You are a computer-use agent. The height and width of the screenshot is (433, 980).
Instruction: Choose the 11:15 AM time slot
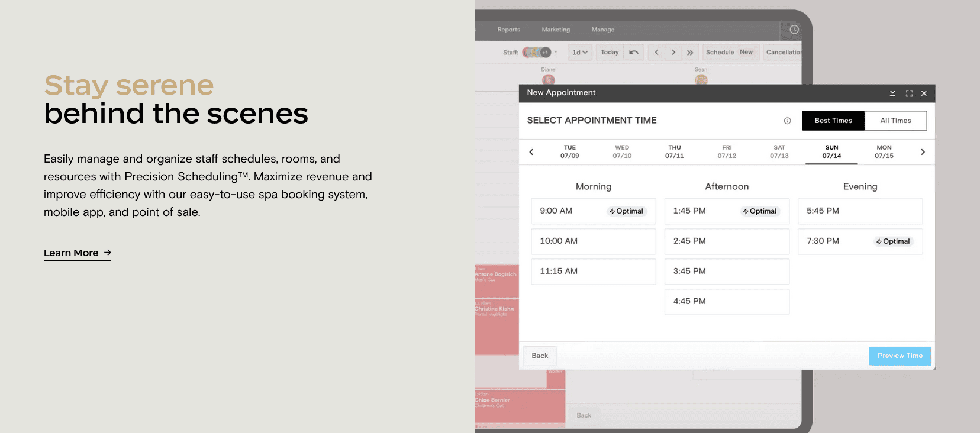tap(594, 272)
